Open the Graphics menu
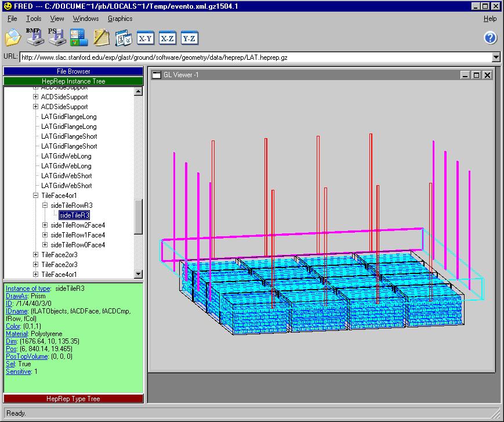Viewport: 504px width, 422px height. point(120,19)
